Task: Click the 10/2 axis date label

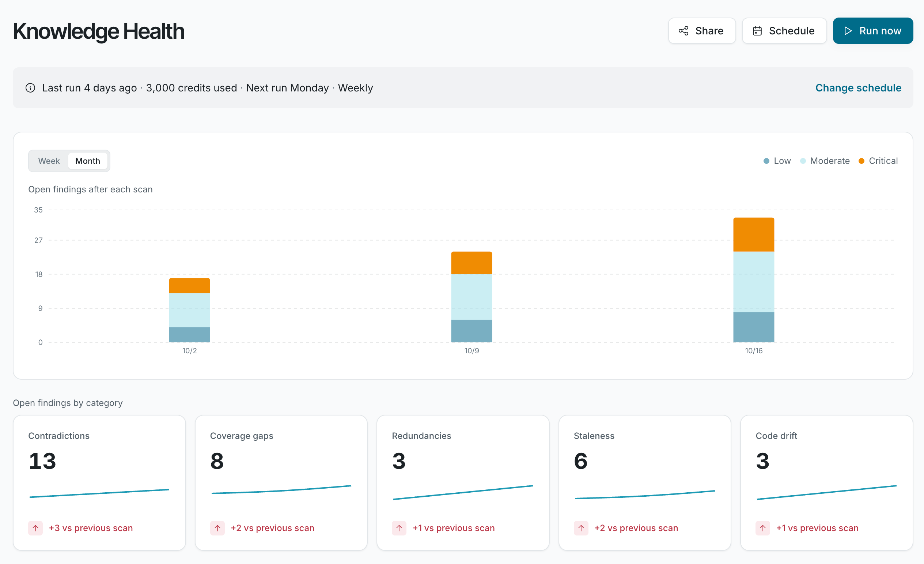Action: point(189,351)
